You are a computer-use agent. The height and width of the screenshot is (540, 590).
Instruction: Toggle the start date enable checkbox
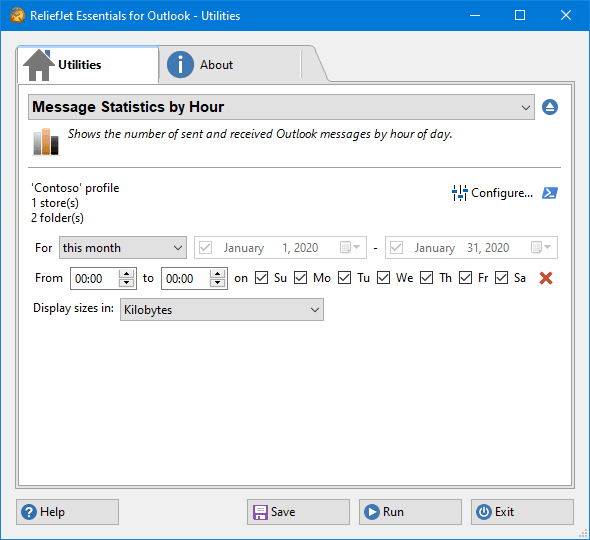[205, 248]
